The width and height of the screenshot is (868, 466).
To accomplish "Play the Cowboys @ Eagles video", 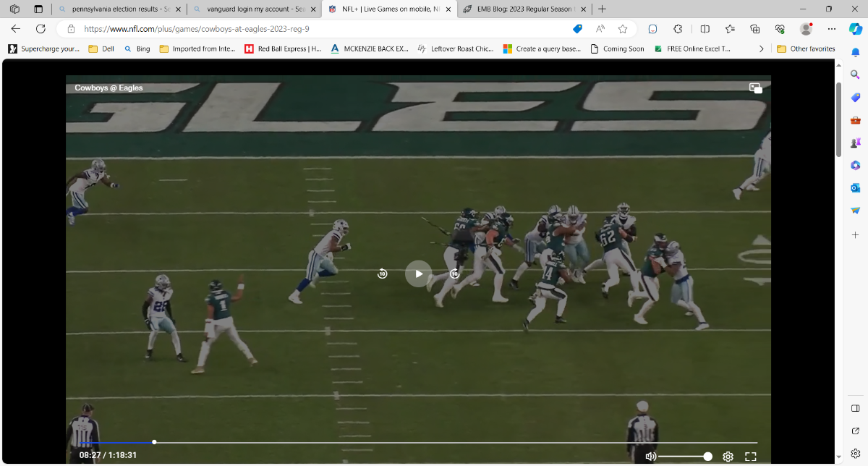I will pyautogui.click(x=418, y=274).
